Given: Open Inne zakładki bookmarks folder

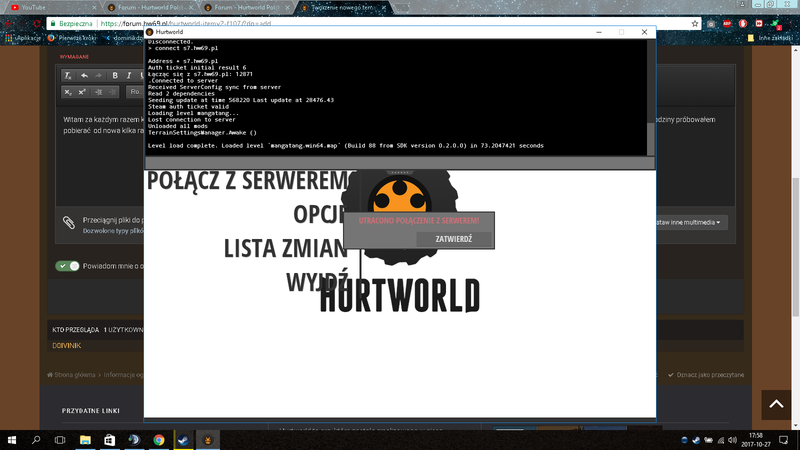Looking at the screenshot, I should (770, 38).
